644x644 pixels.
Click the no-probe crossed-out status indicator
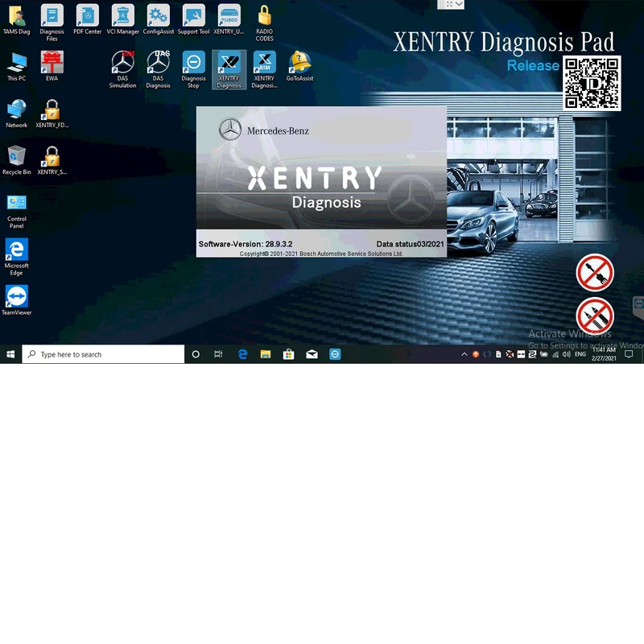click(595, 316)
